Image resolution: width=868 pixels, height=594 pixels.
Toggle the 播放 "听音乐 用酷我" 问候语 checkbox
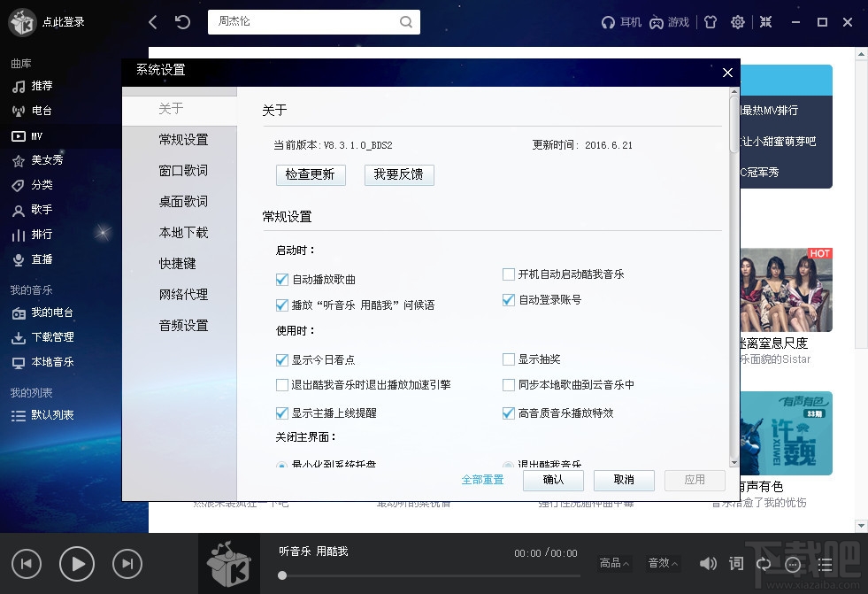[x=281, y=305]
